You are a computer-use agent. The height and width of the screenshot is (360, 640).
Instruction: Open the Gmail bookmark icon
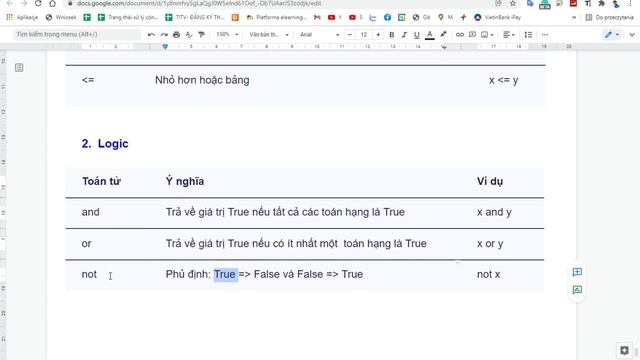tap(317, 17)
